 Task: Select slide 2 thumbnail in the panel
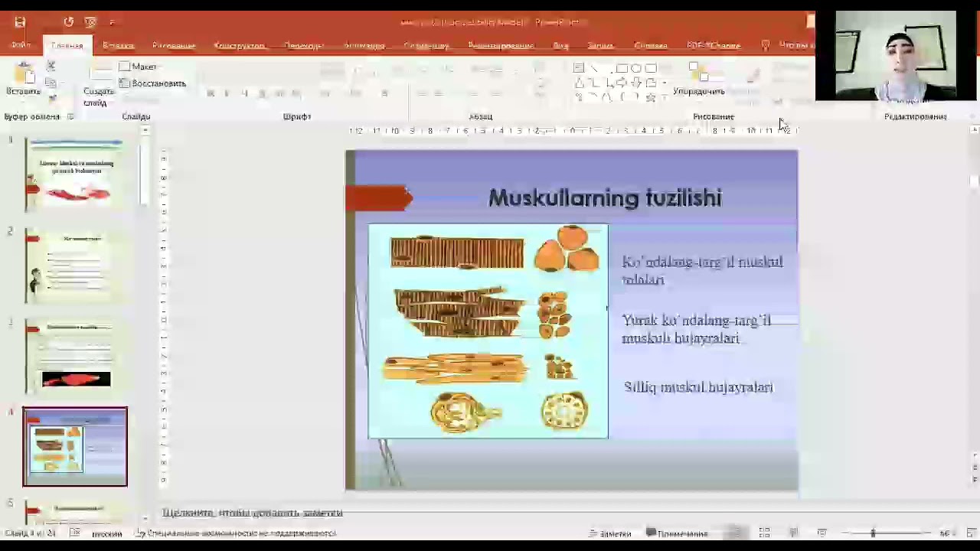click(x=75, y=266)
